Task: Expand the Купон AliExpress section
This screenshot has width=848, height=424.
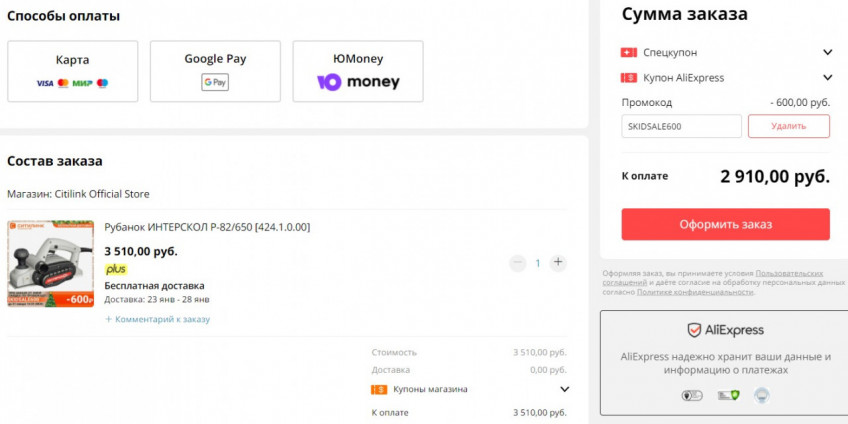Action: pyautogui.click(x=827, y=78)
